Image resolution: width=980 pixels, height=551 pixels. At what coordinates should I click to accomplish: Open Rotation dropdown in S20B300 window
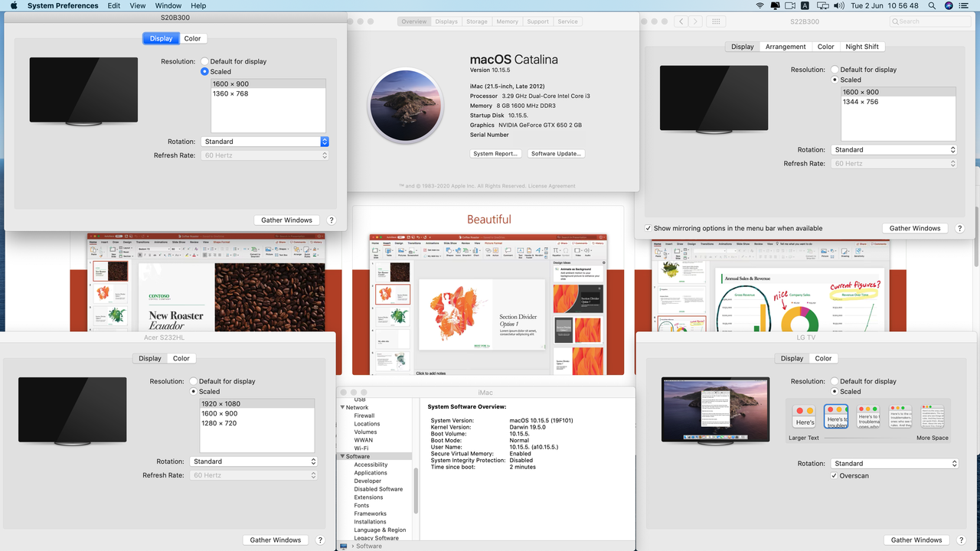(x=265, y=142)
